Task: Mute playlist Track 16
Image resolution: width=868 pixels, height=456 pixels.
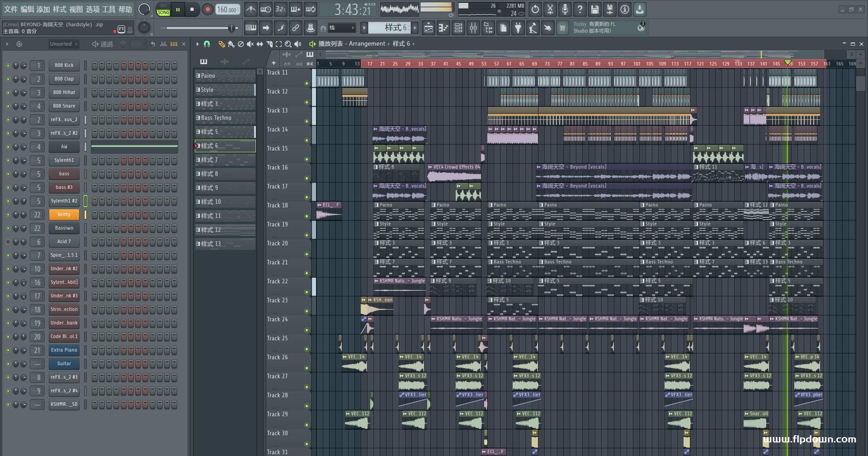Action: 307,178
